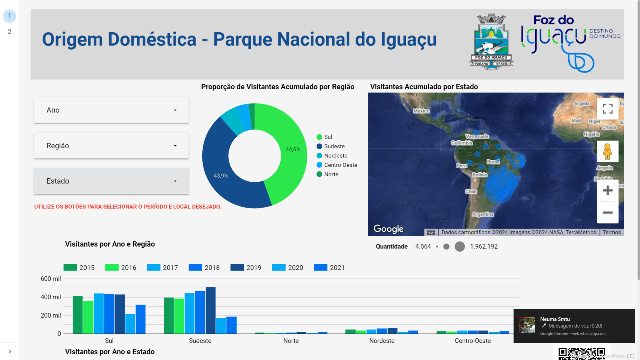Image resolution: width=640 pixels, height=360 pixels.
Task: Select the Street View pegman icon
Action: 607,151
